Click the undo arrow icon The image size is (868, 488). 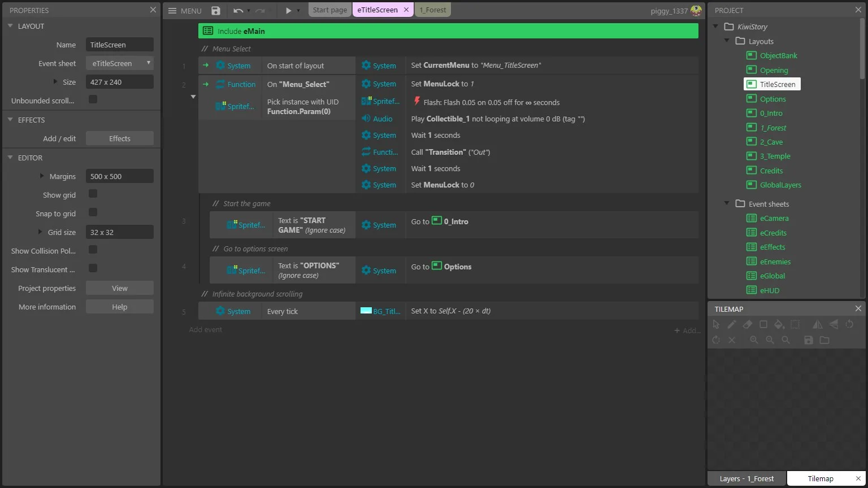click(x=238, y=11)
